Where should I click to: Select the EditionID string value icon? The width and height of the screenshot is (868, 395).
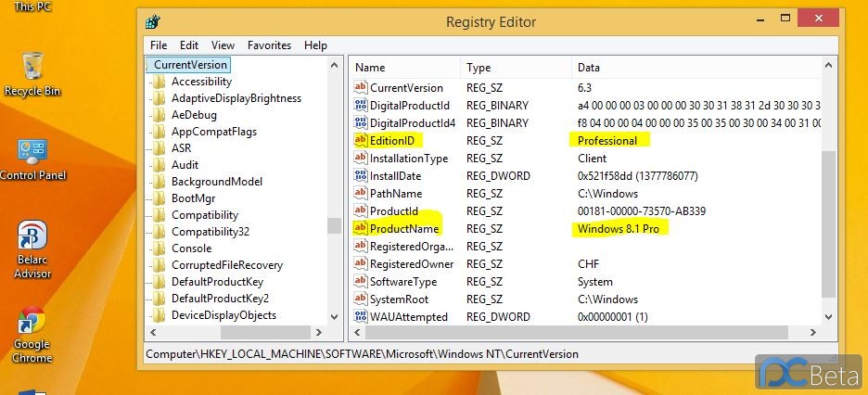coord(361,141)
